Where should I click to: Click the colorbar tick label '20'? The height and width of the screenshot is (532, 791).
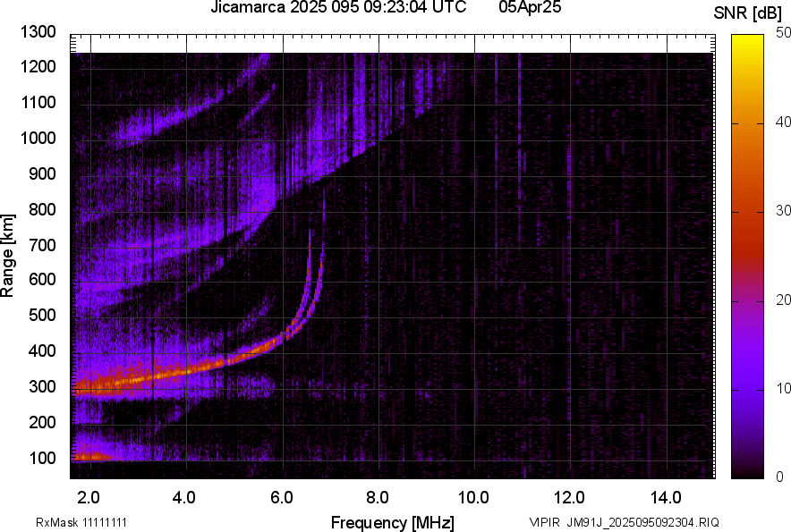[784, 300]
